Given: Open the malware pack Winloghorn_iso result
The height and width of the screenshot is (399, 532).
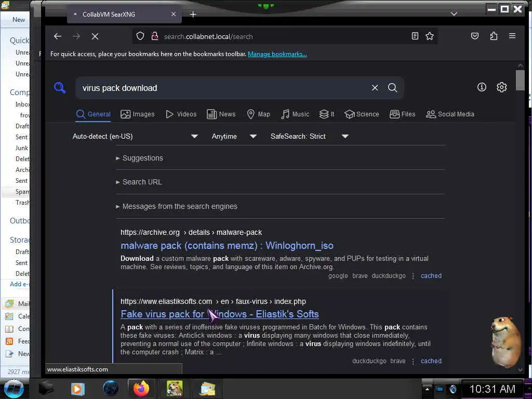Looking at the screenshot, I should (x=227, y=246).
